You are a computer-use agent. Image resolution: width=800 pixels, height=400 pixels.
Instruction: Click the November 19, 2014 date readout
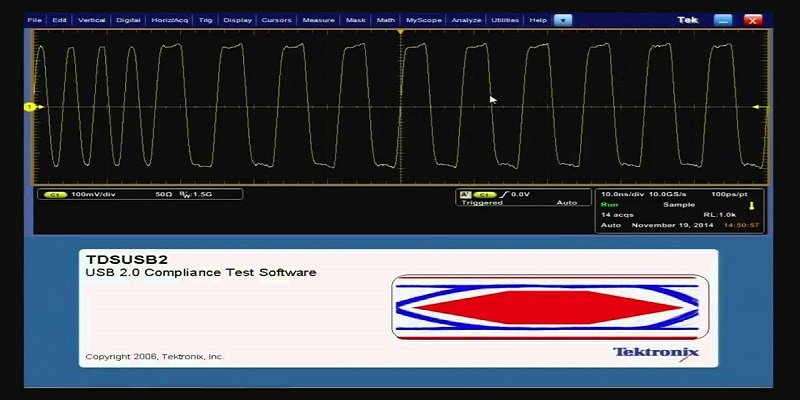[x=673, y=225]
